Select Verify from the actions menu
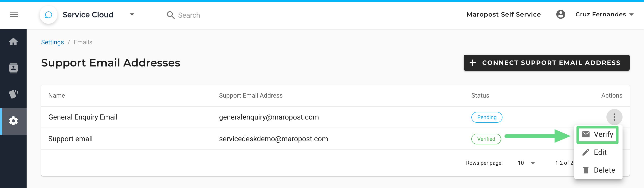This screenshot has width=644, height=188. pos(597,135)
